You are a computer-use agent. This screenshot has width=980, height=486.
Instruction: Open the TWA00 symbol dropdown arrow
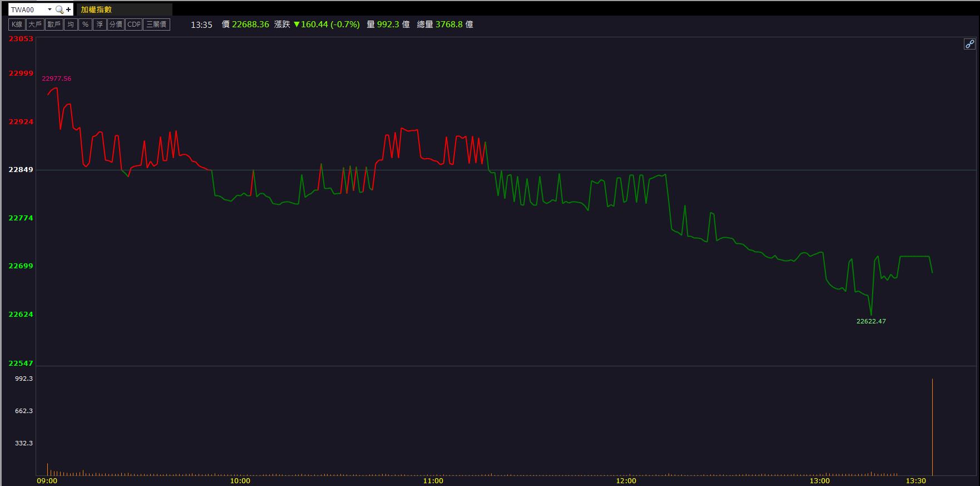[50, 9]
